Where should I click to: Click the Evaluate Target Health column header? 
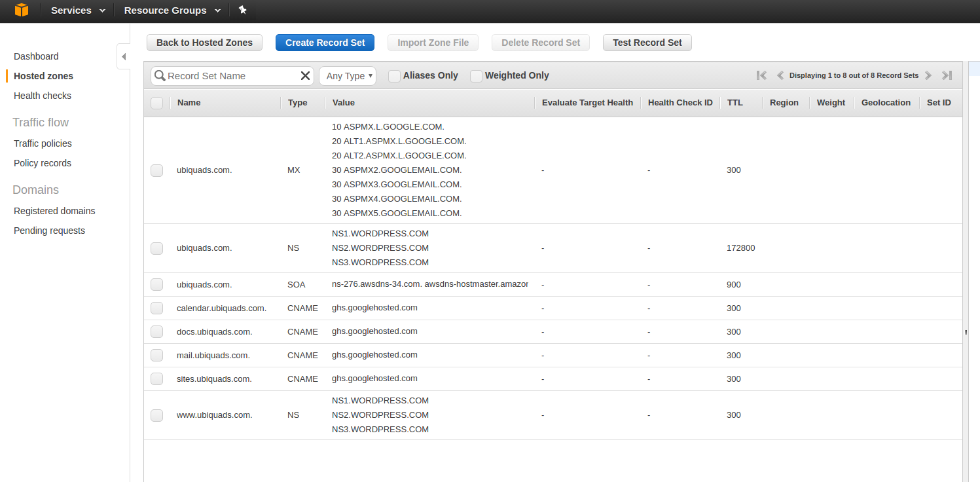click(x=587, y=103)
